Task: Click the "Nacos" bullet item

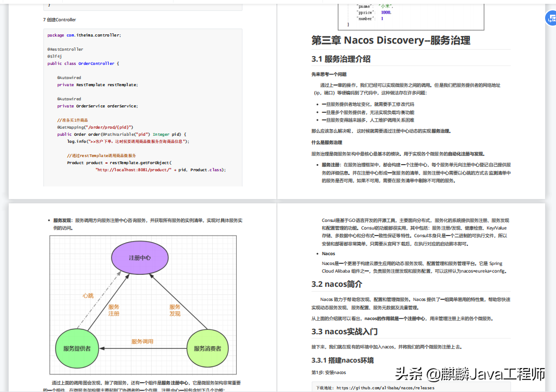Action: click(x=328, y=254)
